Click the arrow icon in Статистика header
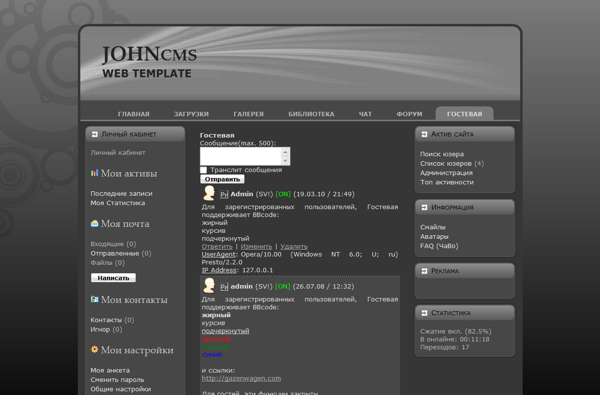The height and width of the screenshot is (395, 600). (x=424, y=313)
